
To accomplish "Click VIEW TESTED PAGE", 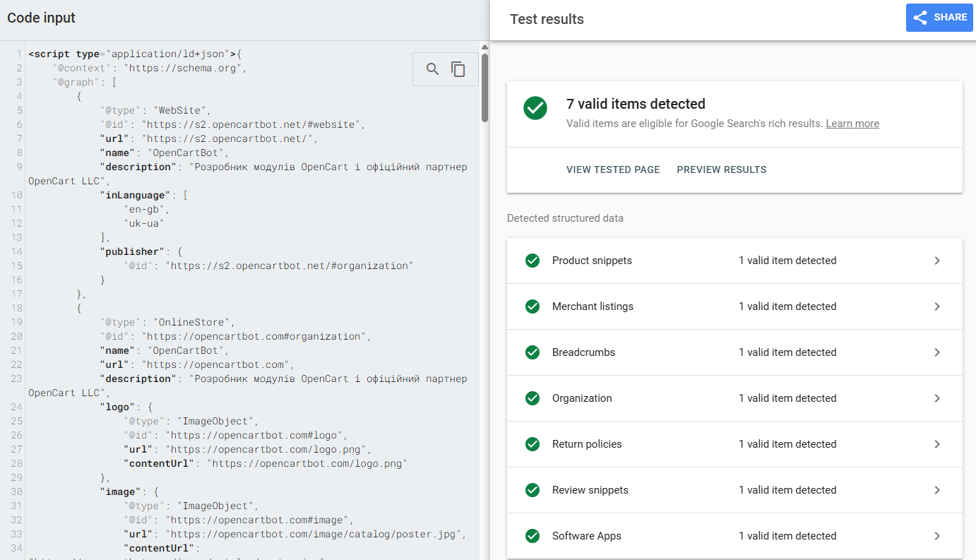I will (612, 169).
